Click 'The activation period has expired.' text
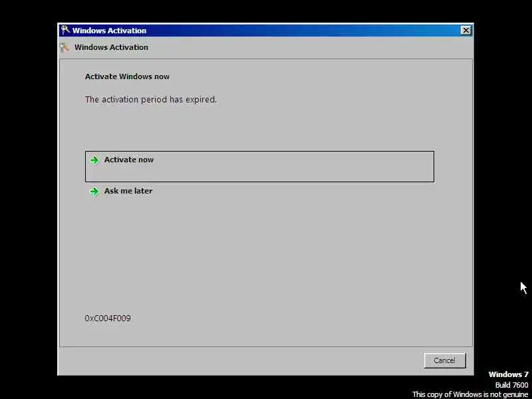 [x=151, y=99]
